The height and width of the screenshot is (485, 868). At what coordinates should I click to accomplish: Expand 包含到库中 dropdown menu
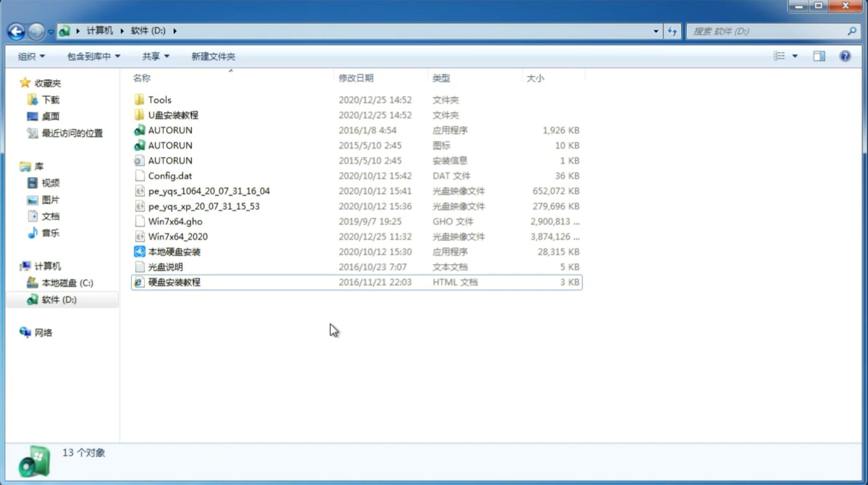[x=94, y=56]
